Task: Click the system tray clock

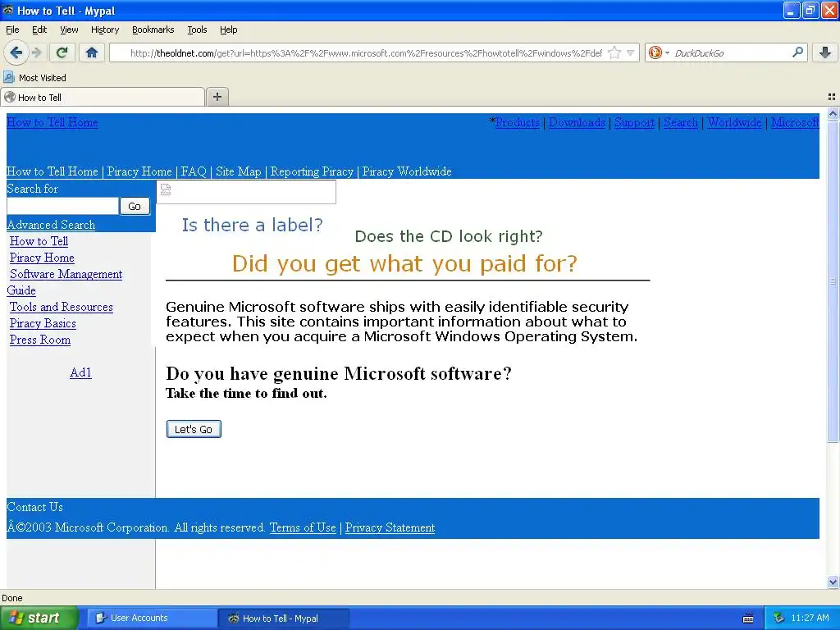Action: tap(810, 618)
